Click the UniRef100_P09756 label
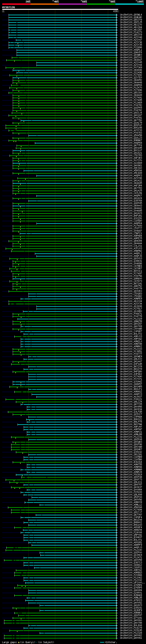This screenshot has width=146, height=644. click(x=131, y=276)
